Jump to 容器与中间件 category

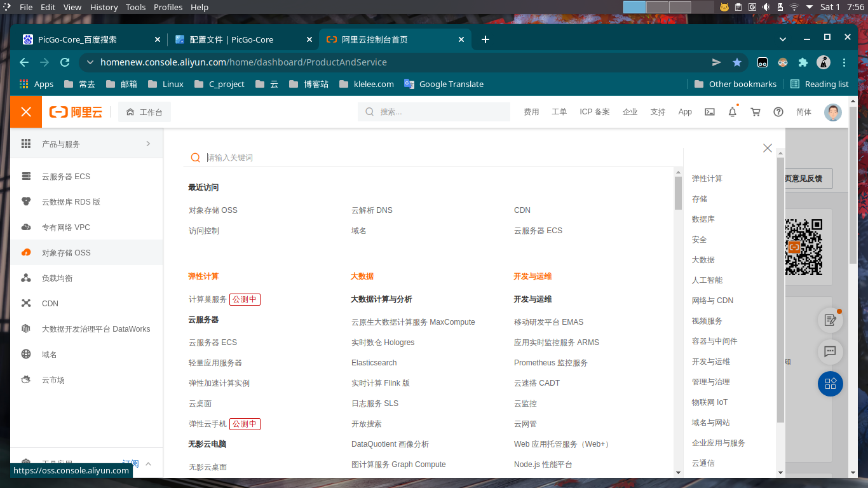(715, 341)
